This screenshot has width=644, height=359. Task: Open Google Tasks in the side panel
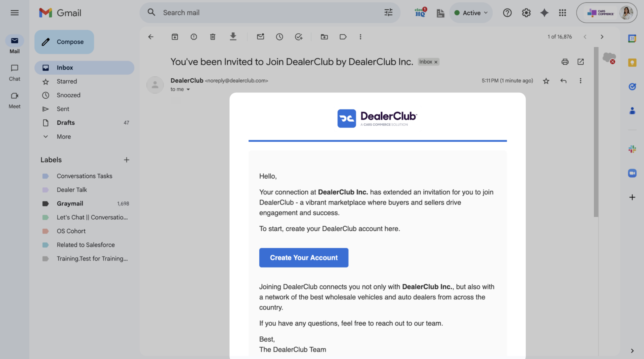(x=632, y=87)
